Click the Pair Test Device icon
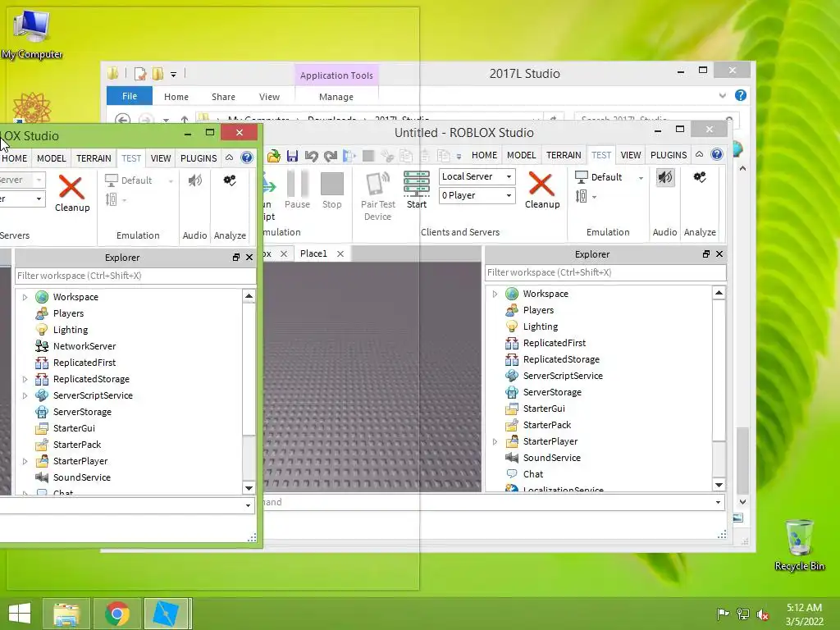Viewport: 840px width, 630px height. [x=377, y=184]
